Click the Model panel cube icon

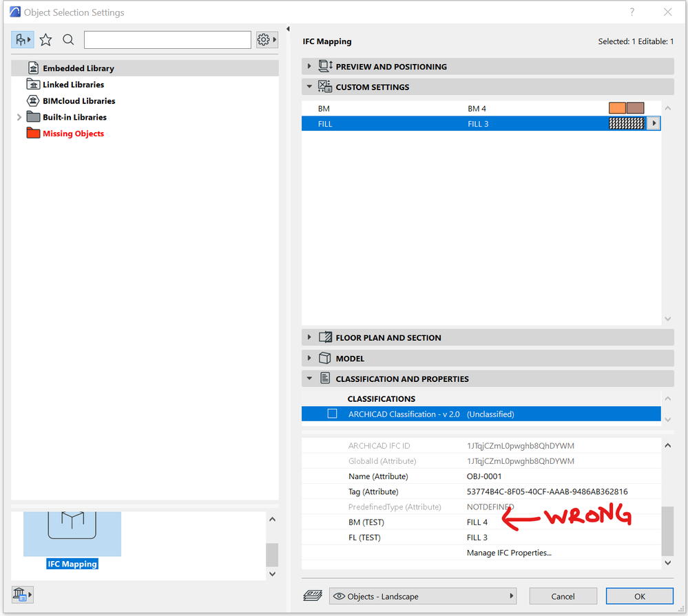pos(324,358)
